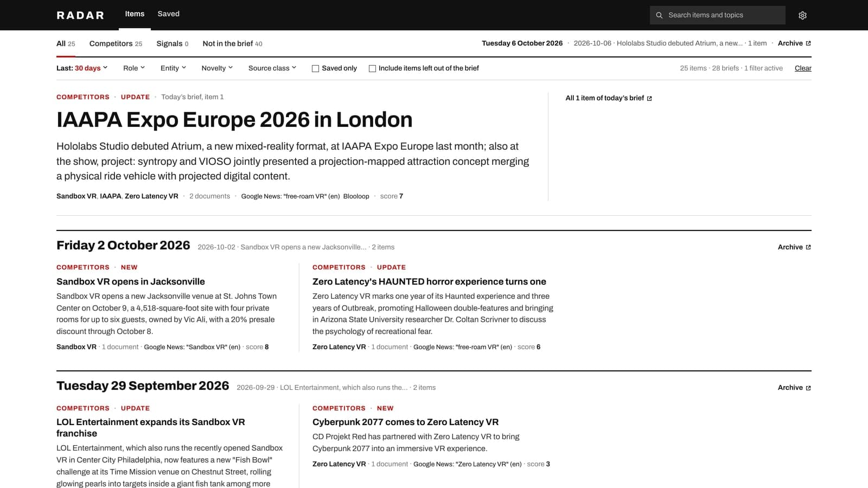Enable 'Include items left out of the brief'

[372, 68]
